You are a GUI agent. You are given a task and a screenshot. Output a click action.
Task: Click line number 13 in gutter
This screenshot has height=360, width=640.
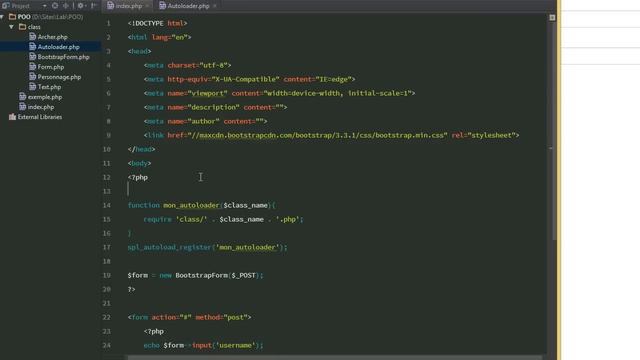(107, 191)
